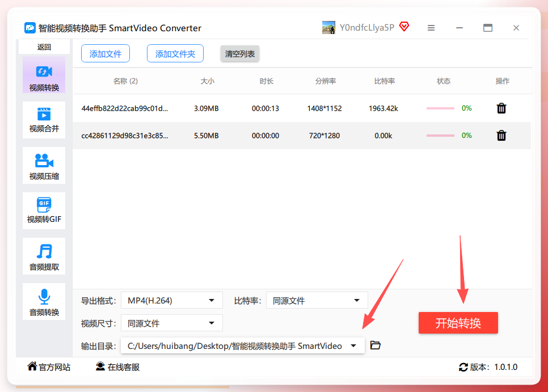Click the 返回 back button
Viewport: 548px width, 392px height.
point(44,47)
